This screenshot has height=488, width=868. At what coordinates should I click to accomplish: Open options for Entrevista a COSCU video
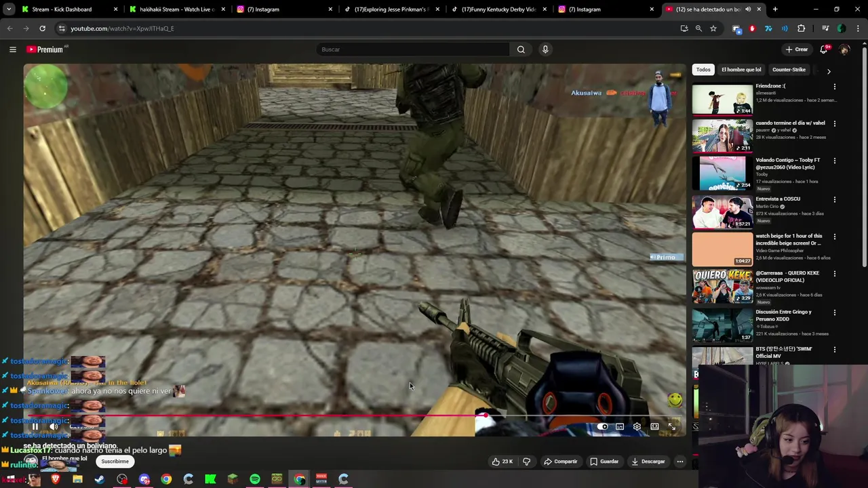(x=835, y=199)
